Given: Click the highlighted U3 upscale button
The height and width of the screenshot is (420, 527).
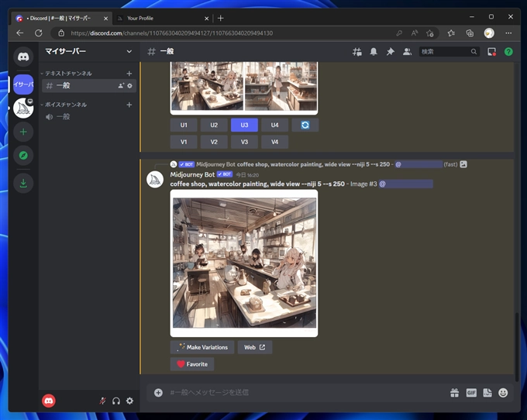Looking at the screenshot, I should point(244,125).
